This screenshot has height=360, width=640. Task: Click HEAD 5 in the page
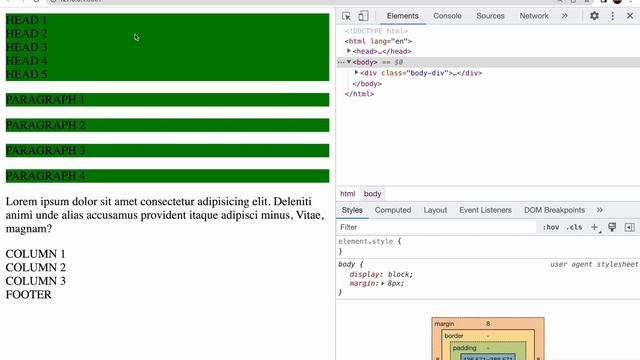coord(27,74)
